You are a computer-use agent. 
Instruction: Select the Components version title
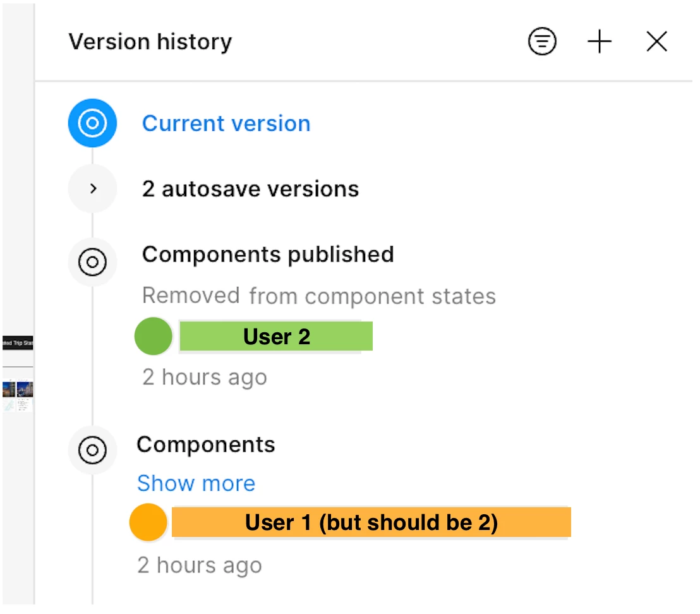[x=206, y=445]
